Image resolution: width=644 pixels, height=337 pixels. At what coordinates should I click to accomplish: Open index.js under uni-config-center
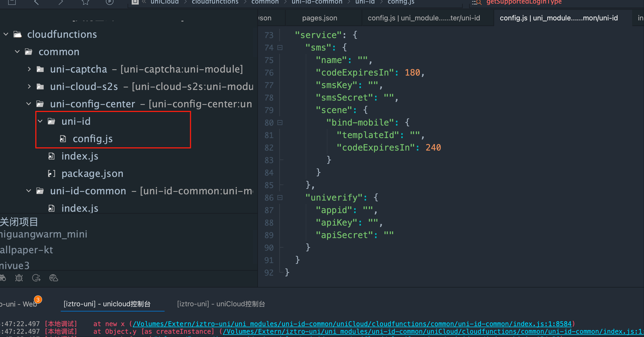pos(80,156)
